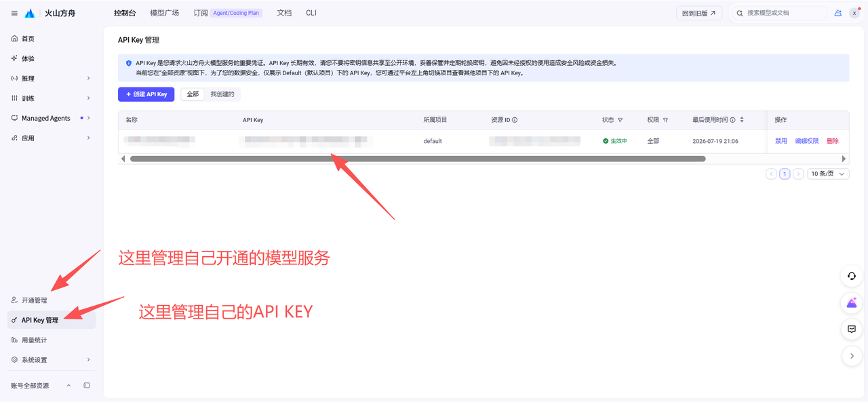This screenshot has width=868, height=402.
Task: Select API Key 管理 in the sidebar
Action: pos(52,320)
